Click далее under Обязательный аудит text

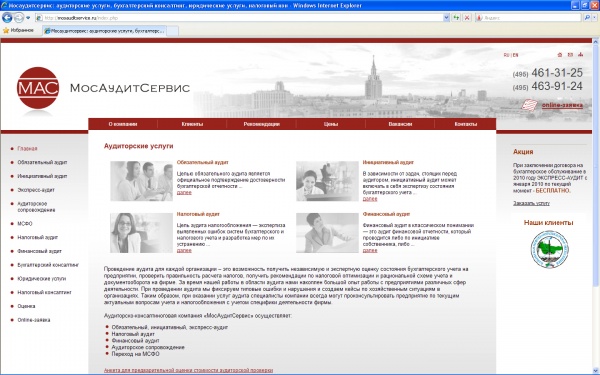184,192
